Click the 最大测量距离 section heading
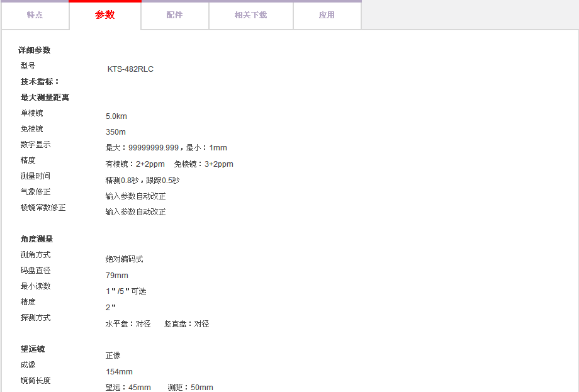This screenshot has width=579, height=392. click(x=45, y=98)
